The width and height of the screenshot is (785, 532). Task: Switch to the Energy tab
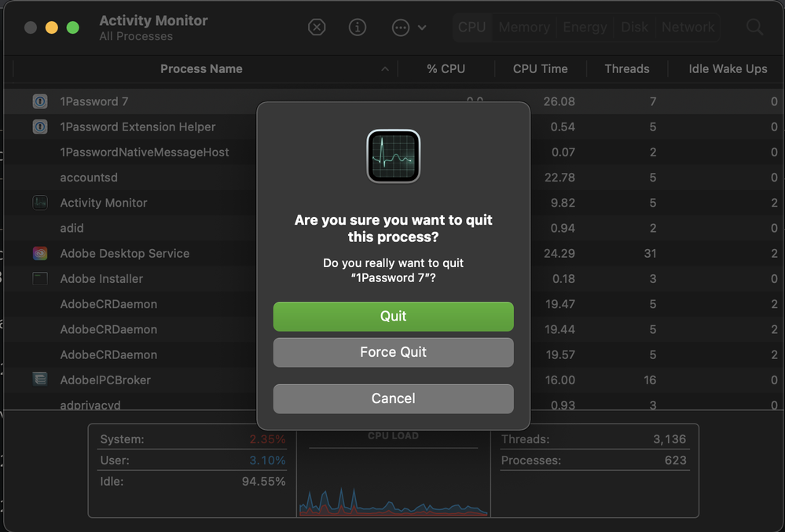(585, 28)
